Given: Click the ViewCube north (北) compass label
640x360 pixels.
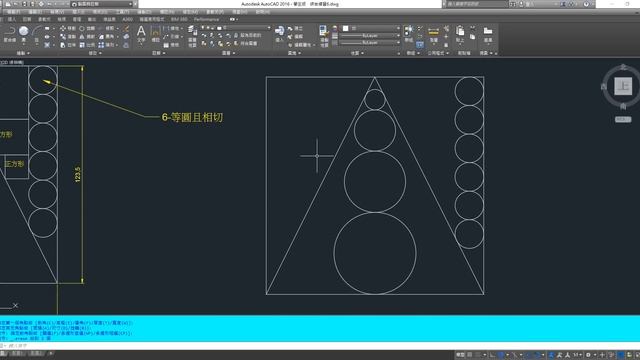Looking at the screenshot, I should pos(623,67).
